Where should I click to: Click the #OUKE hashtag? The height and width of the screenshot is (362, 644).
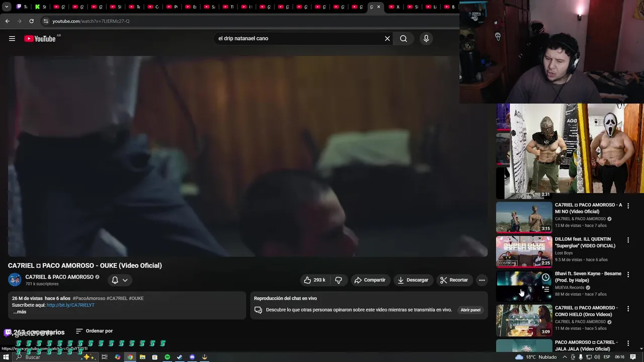[136, 298]
